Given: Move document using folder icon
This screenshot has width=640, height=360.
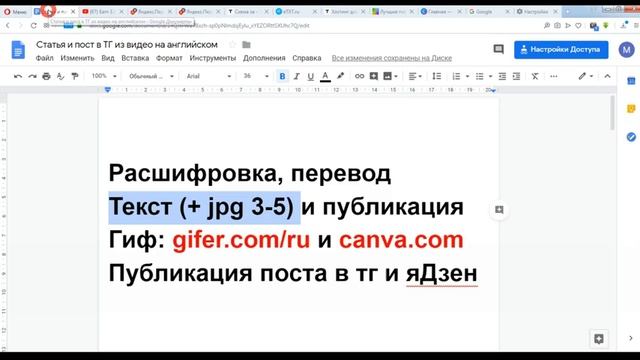Looking at the screenshot, I should [246, 44].
